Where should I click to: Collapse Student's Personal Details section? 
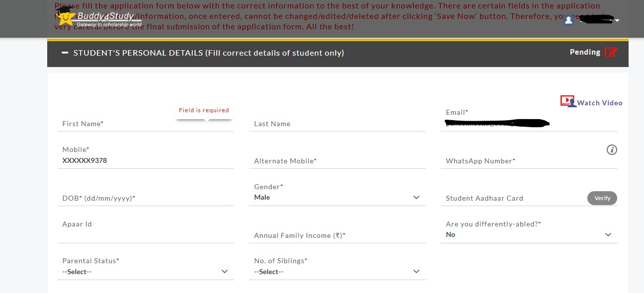click(65, 53)
